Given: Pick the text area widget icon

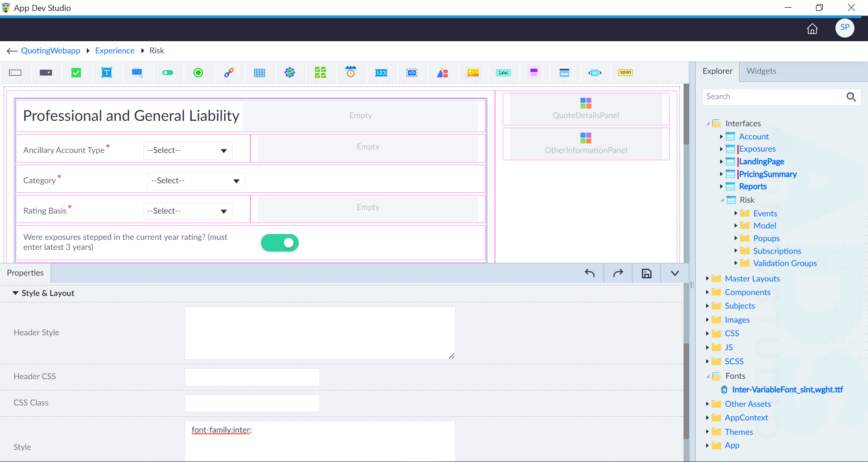Looking at the screenshot, I should coord(107,72).
